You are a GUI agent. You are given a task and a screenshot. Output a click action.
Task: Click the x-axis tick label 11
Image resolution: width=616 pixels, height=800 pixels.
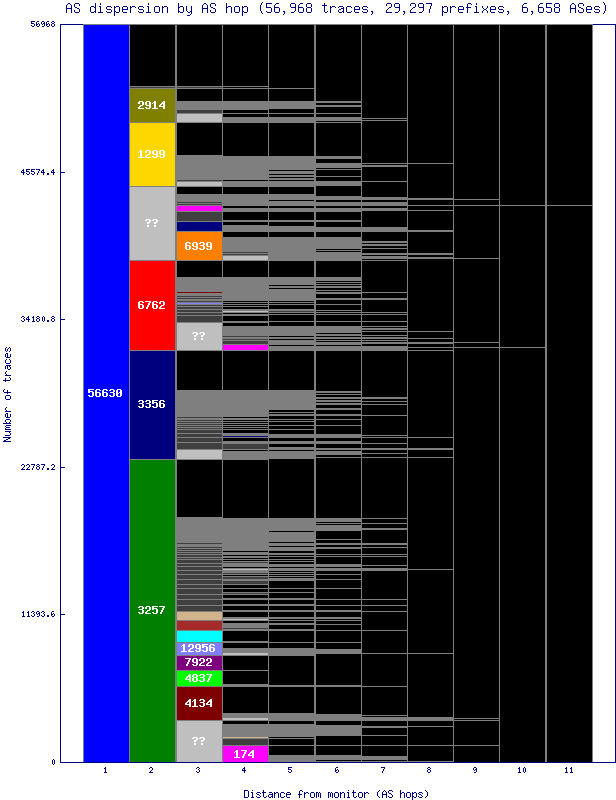pyautogui.click(x=568, y=771)
